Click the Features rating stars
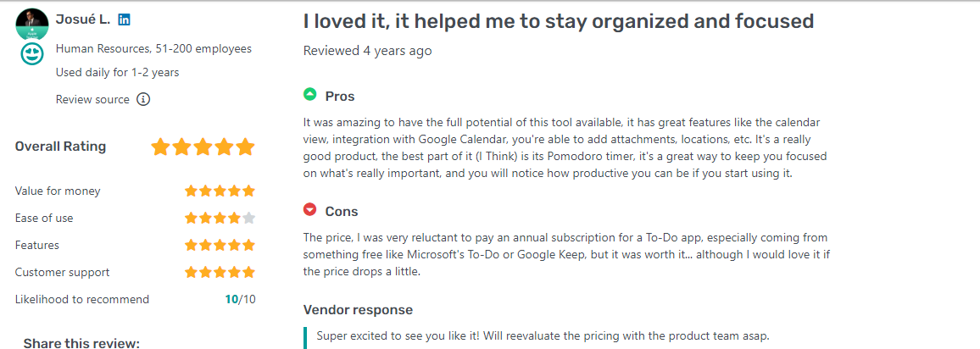Screen dimensions: 980x349 220,246
